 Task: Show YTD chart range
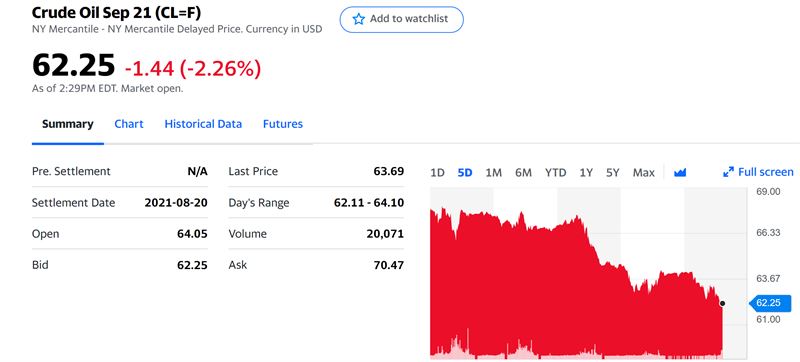click(555, 173)
